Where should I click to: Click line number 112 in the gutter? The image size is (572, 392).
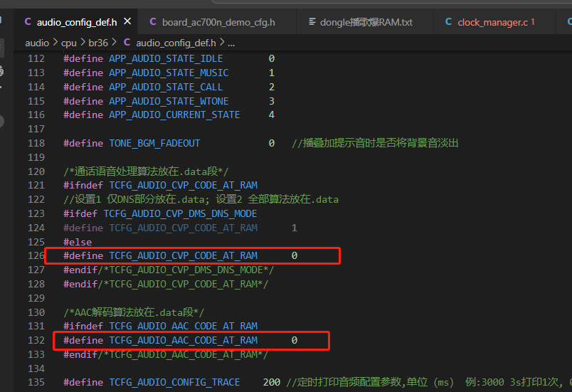pos(36,59)
